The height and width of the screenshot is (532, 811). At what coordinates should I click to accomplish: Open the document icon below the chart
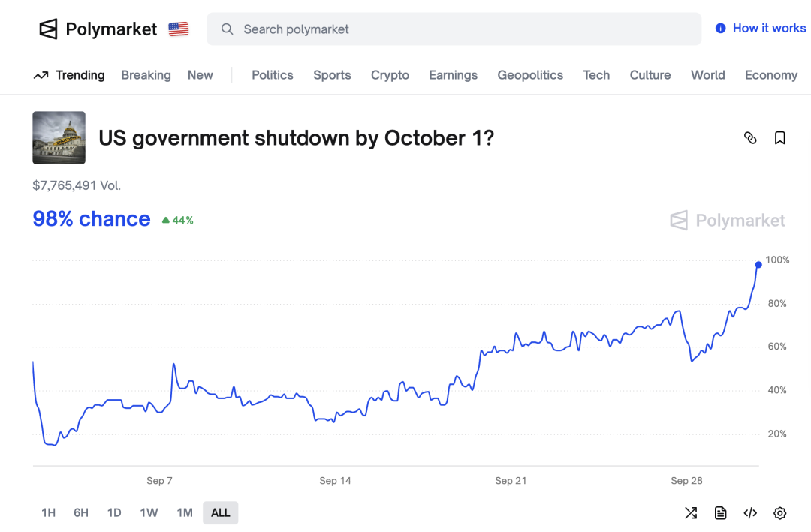click(720, 513)
